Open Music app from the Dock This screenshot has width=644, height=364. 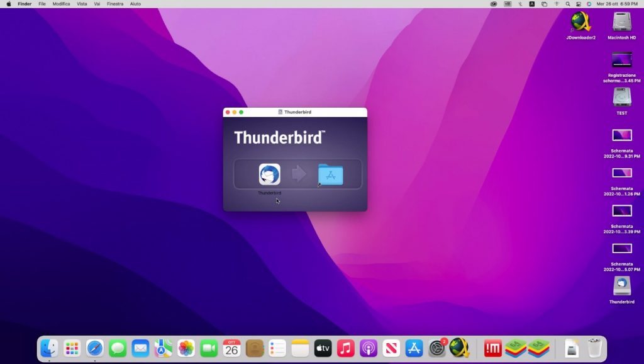click(x=345, y=348)
